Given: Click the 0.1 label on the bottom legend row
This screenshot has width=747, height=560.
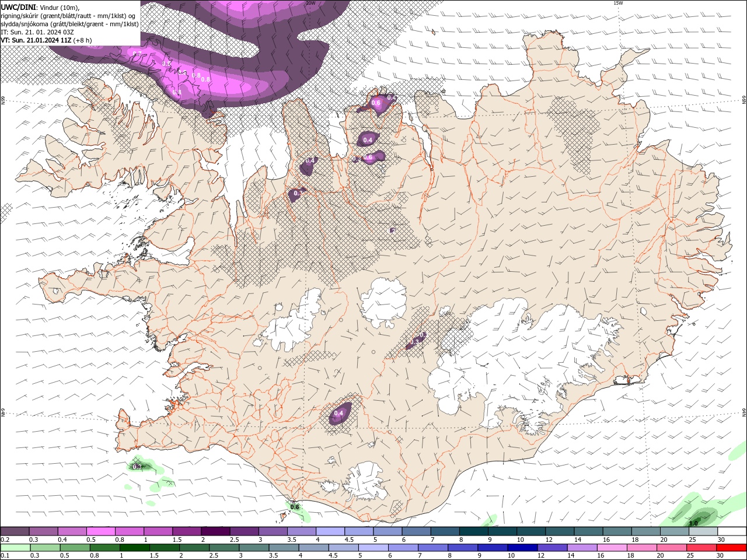Looking at the screenshot, I should coord(5,556).
